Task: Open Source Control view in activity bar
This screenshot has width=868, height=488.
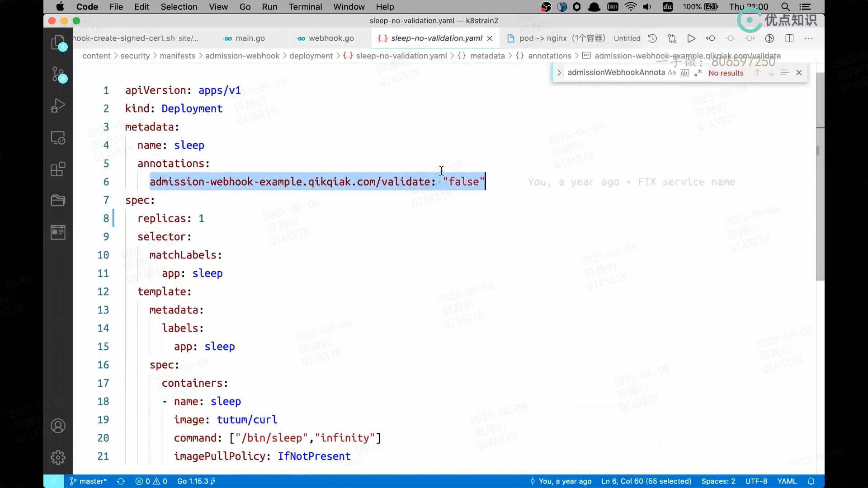Action: (x=58, y=74)
